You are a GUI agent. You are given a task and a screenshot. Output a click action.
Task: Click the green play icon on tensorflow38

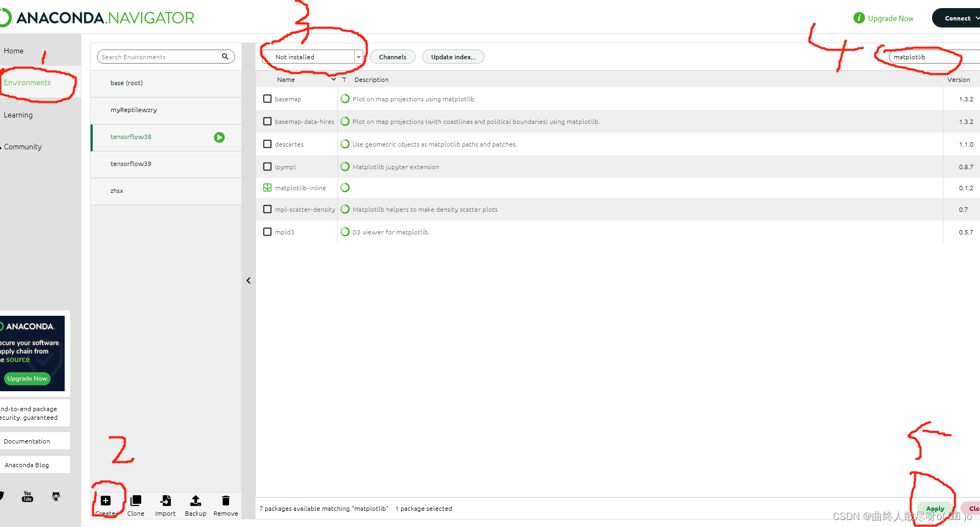tap(219, 137)
